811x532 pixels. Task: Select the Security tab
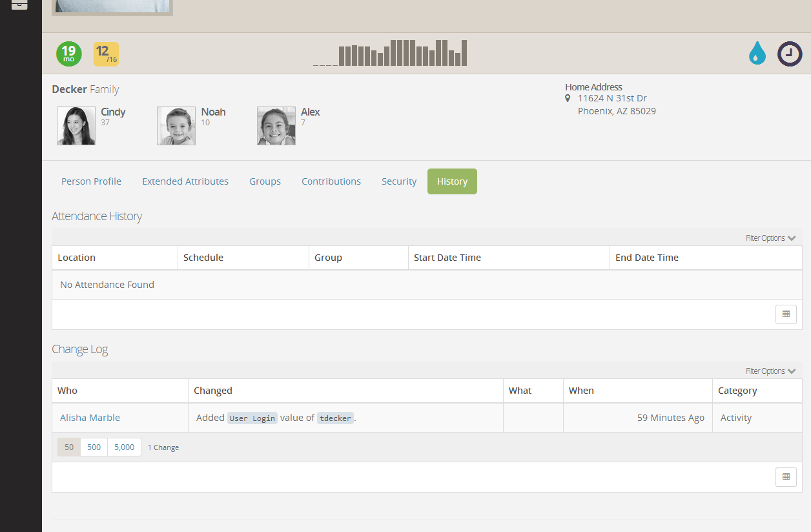[399, 181]
